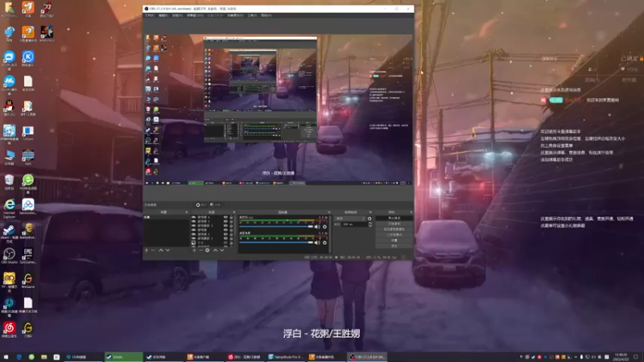Switch to OBS window in taskbar
Viewport: 644px width, 362px height.
coord(367,357)
